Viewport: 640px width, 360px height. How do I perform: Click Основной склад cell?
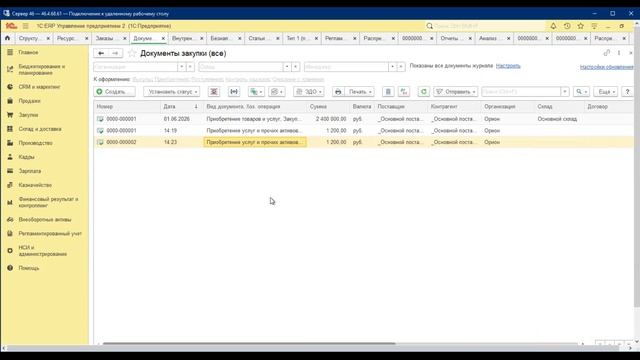[x=557, y=119]
